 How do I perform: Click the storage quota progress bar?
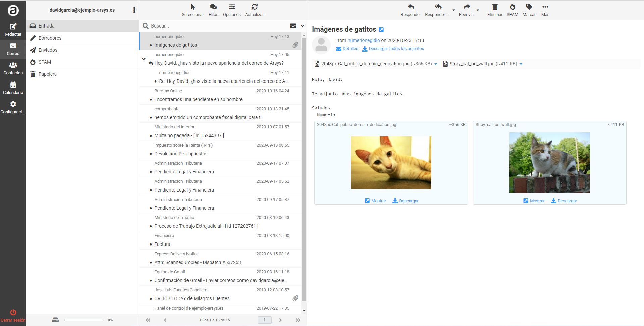[84, 320]
